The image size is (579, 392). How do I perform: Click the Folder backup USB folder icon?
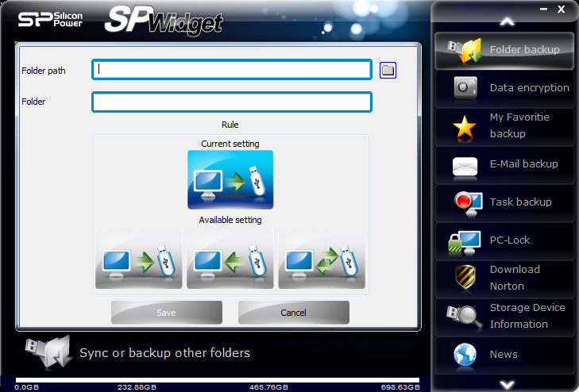[465, 51]
